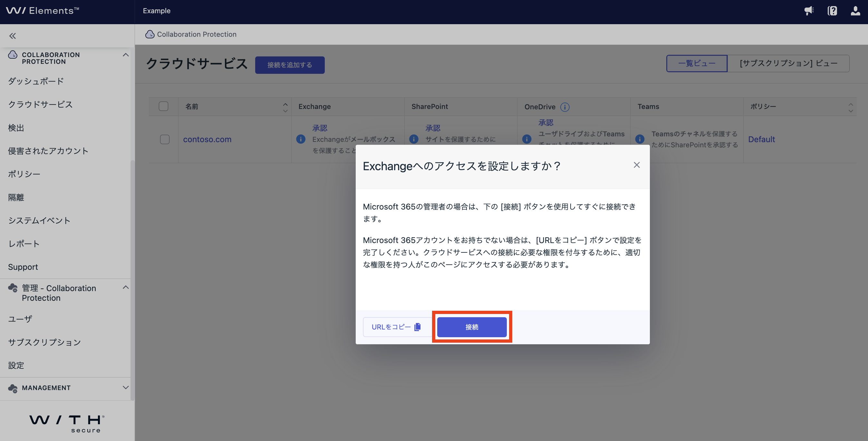Click the SharePoint status info icon for contoso.com

pos(414,139)
